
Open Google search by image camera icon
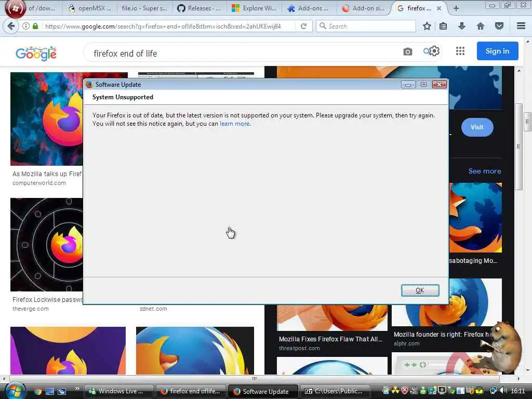pyautogui.click(x=408, y=51)
